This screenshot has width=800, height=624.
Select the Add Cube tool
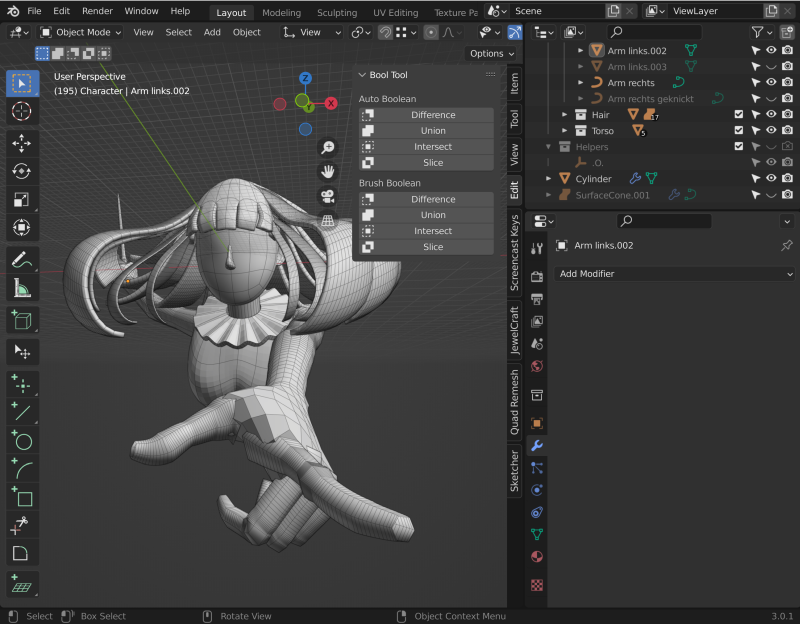[22, 320]
